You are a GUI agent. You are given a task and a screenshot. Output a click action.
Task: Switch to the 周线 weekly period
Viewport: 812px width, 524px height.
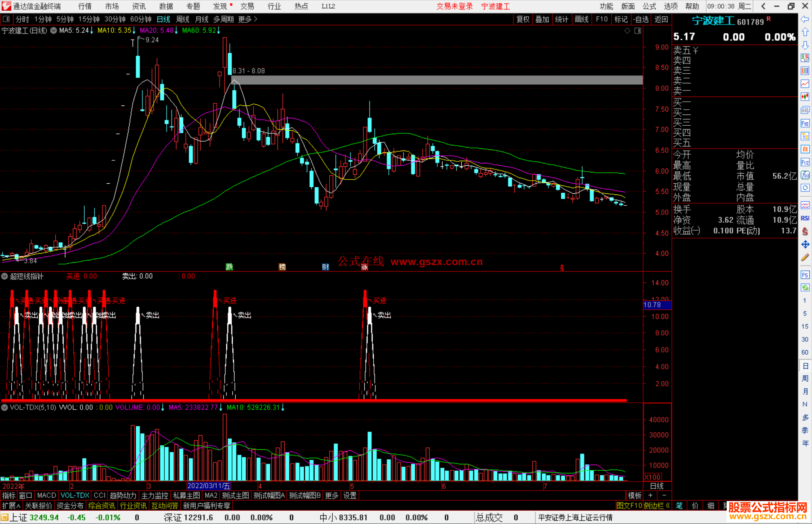183,19
